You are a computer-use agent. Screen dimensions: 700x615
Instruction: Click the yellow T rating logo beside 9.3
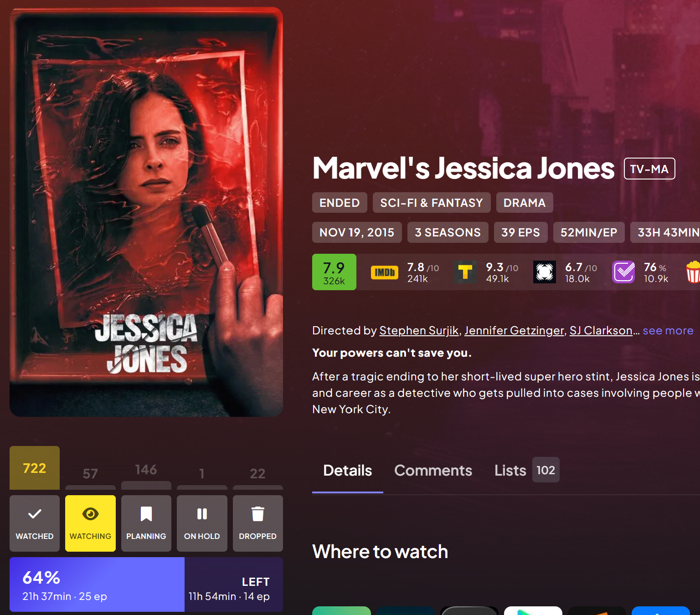click(x=465, y=272)
